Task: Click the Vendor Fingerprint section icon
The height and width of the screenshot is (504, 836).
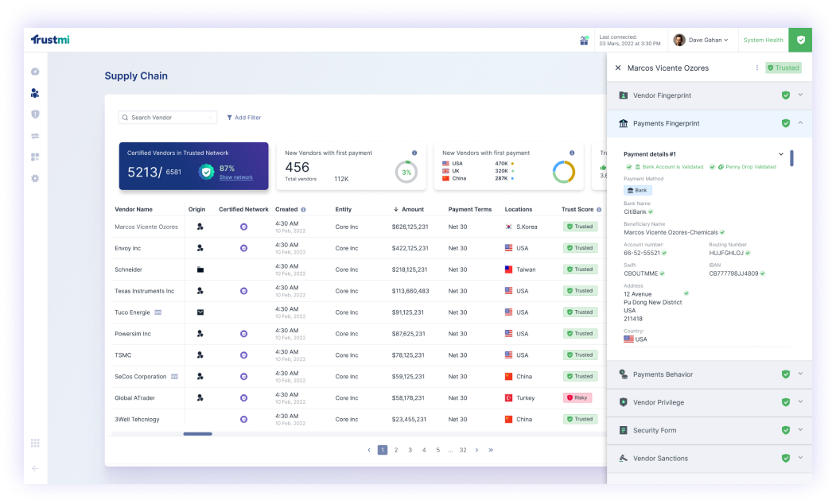Action: [x=624, y=95]
